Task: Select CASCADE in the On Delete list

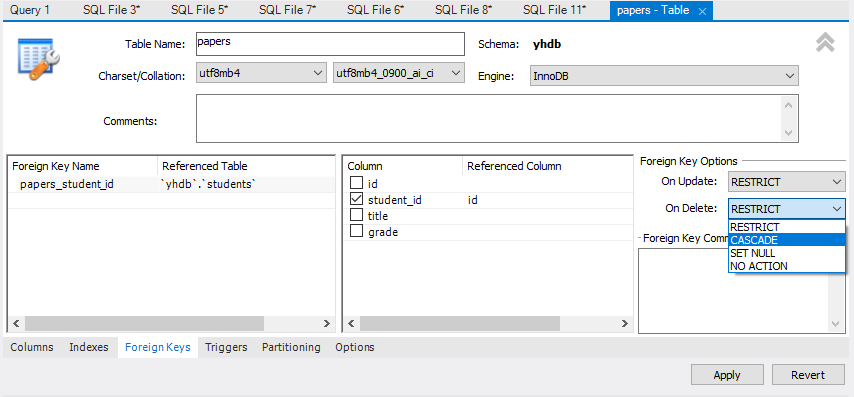Action: pyautogui.click(x=786, y=240)
